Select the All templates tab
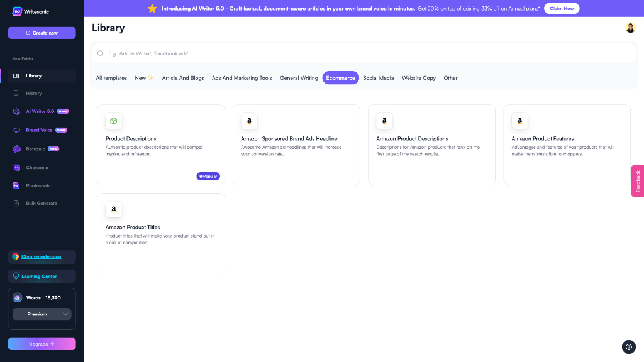 [x=111, y=78]
